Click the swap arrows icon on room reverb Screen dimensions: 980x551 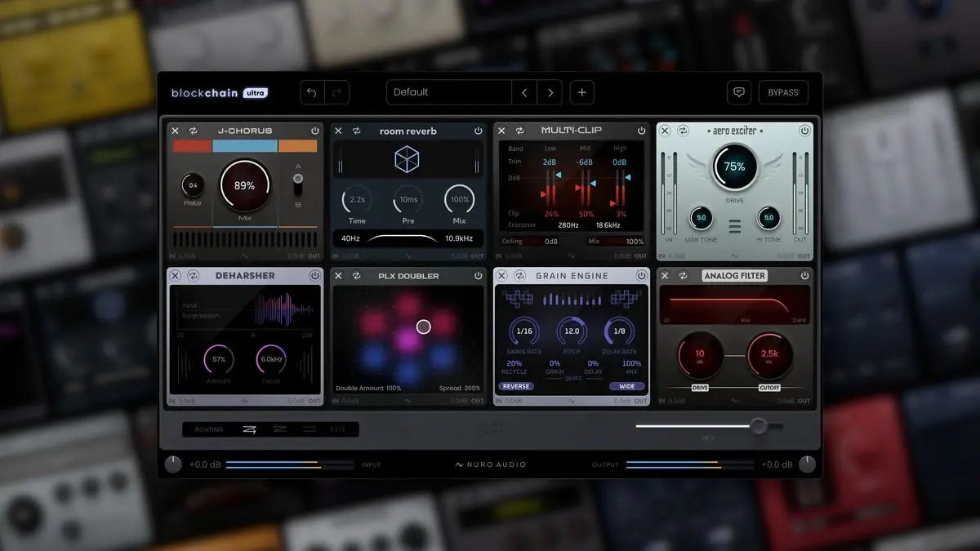coord(356,131)
